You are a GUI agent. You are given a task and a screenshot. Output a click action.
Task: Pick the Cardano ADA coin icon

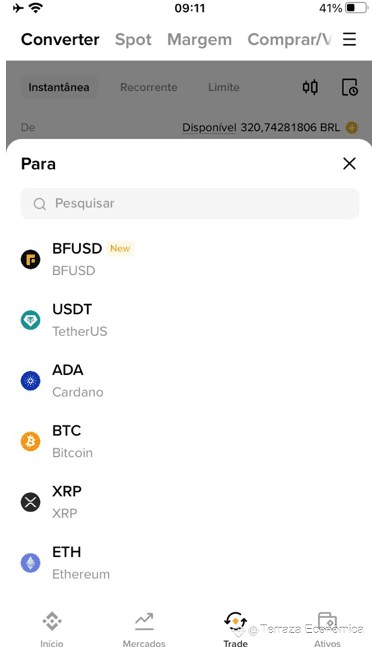[x=31, y=381]
